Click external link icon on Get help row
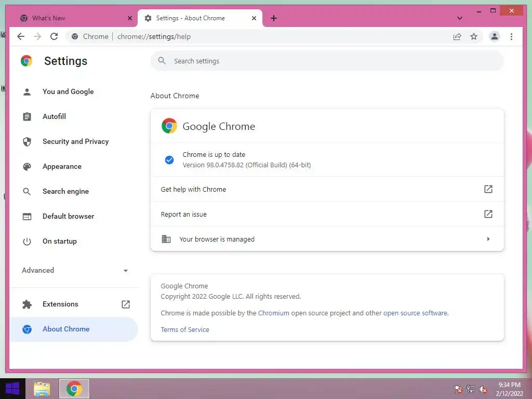The height and width of the screenshot is (399, 532). click(x=488, y=189)
